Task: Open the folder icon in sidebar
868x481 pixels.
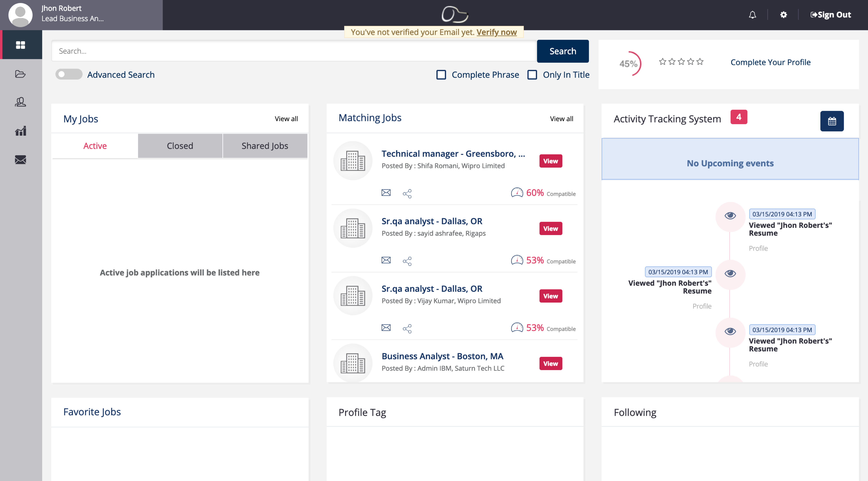Action: point(20,74)
